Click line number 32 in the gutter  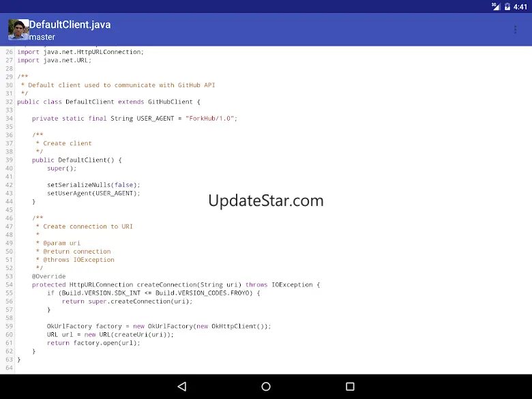[9, 102]
